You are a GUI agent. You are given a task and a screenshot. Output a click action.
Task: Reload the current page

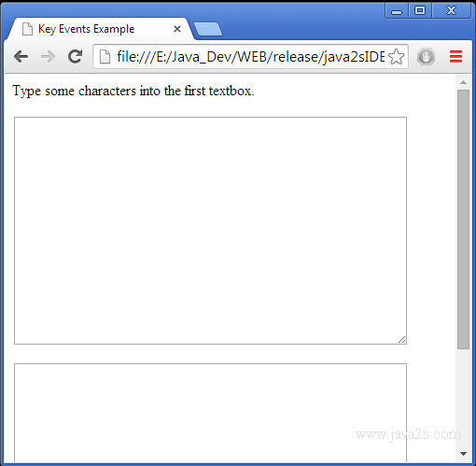(76, 56)
